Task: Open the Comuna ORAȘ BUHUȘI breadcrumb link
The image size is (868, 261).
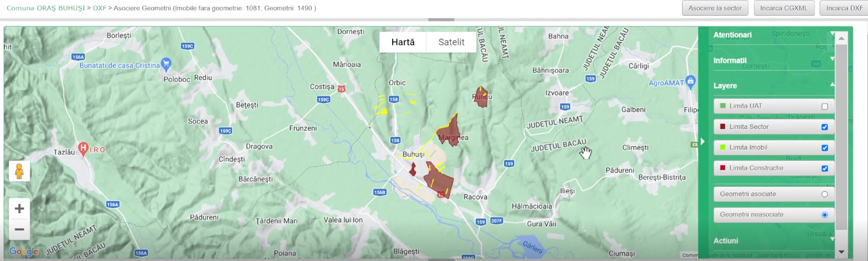Action: [x=46, y=8]
